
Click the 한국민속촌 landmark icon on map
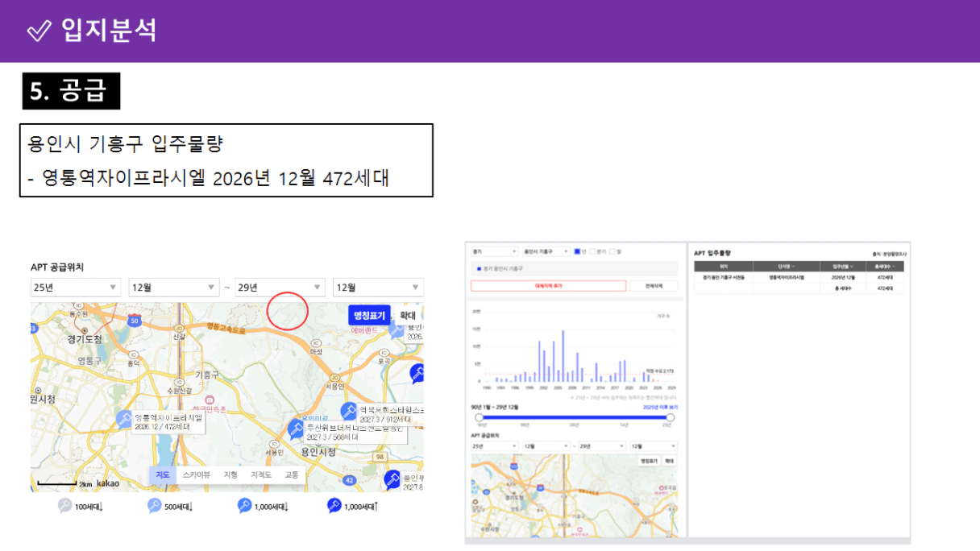[x=210, y=400]
